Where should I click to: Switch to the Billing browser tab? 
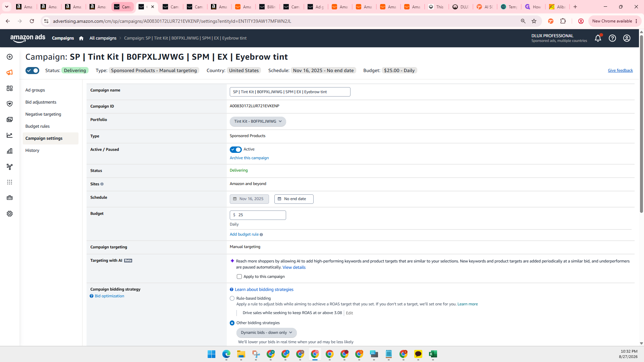pyautogui.click(x=268, y=7)
